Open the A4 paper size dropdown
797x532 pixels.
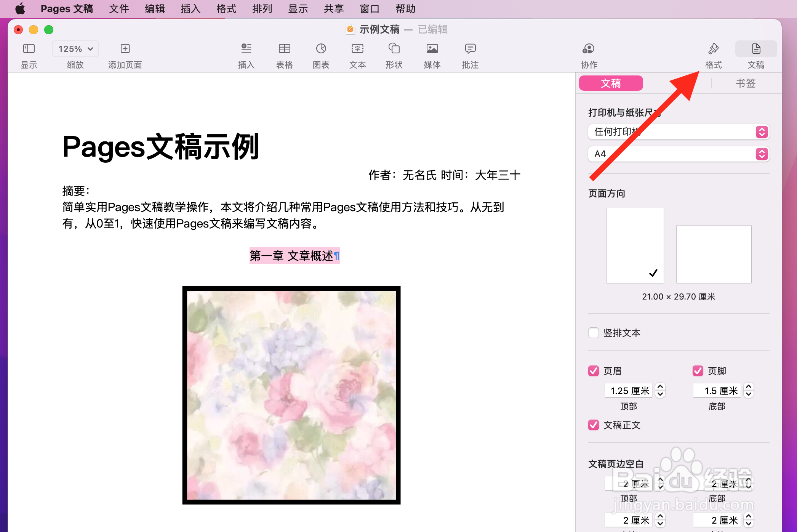coord(679,154)
